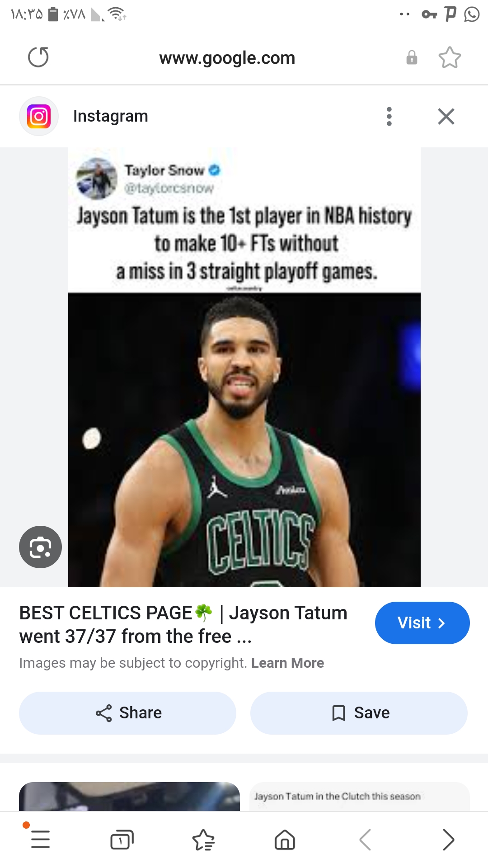Search the image with Google Lens
This screenshot has width=488, height=868.
40,547
